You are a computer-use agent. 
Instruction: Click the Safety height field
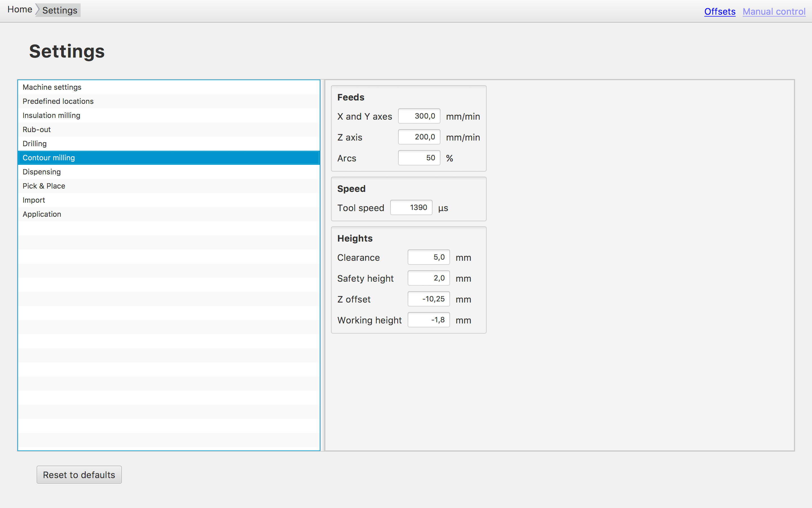pos(429,278)
